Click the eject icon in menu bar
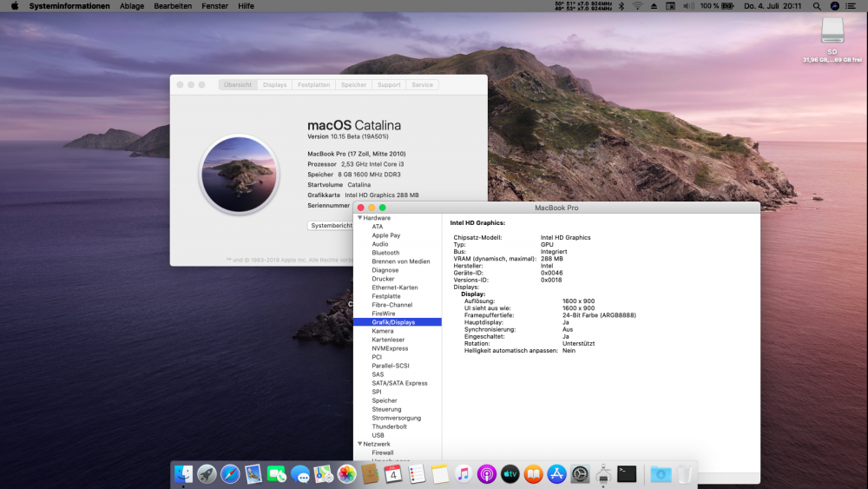Screen dimensions: 868x489 (654, 6)
